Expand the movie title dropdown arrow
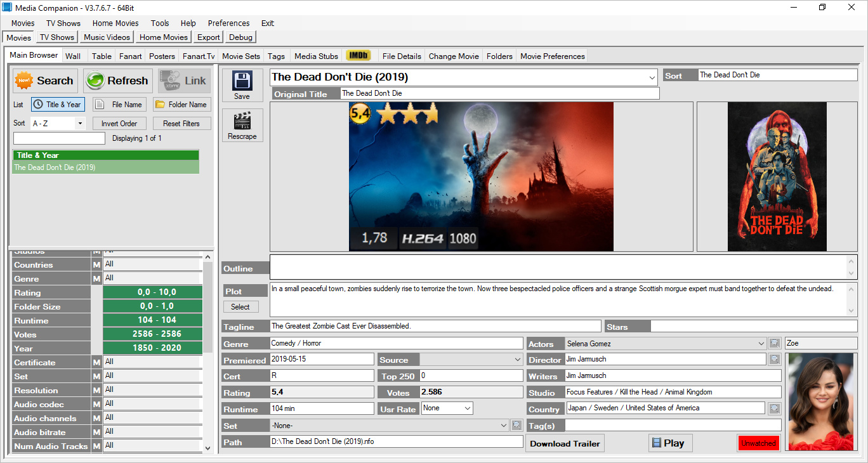This screenshot has height=463, width=868. (x=652, y=77)
